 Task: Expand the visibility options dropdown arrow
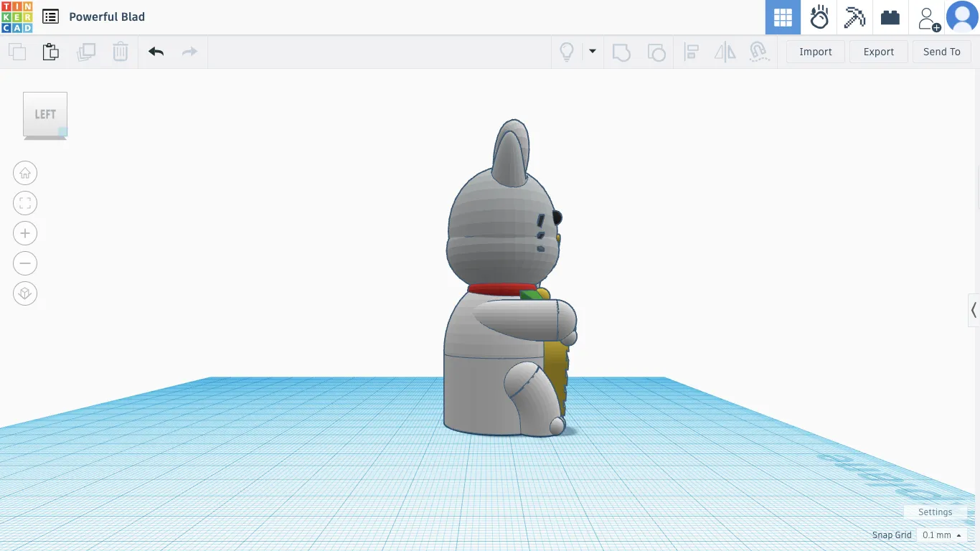593,52
